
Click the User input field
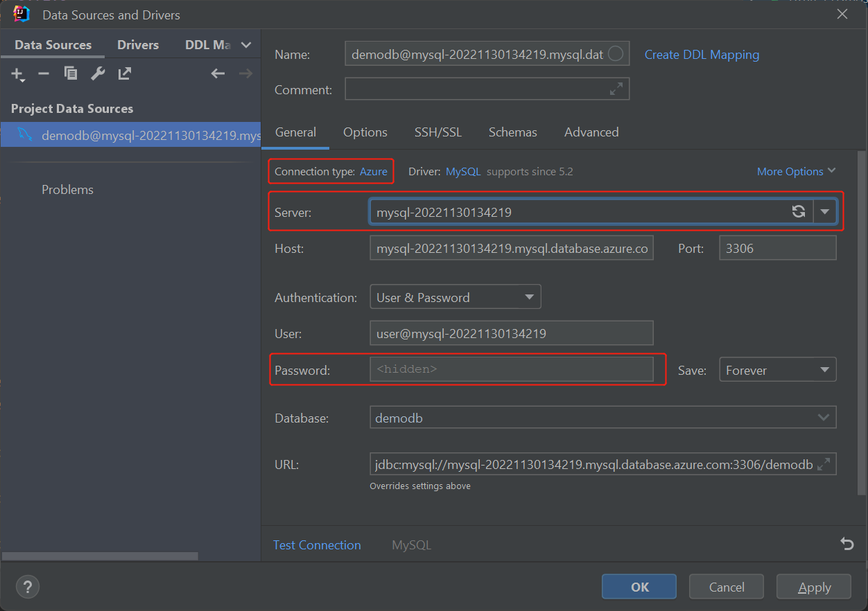512,333
